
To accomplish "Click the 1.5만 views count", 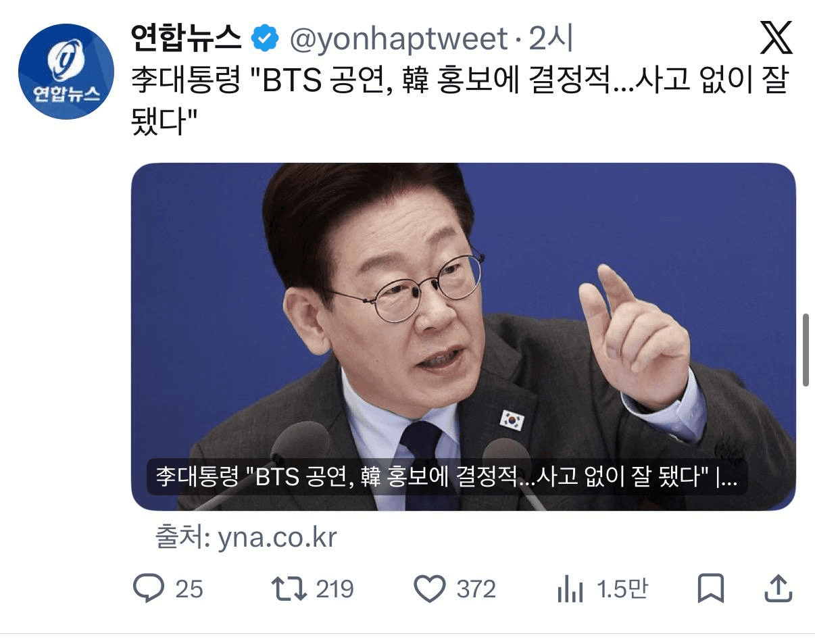I will 622,589.
